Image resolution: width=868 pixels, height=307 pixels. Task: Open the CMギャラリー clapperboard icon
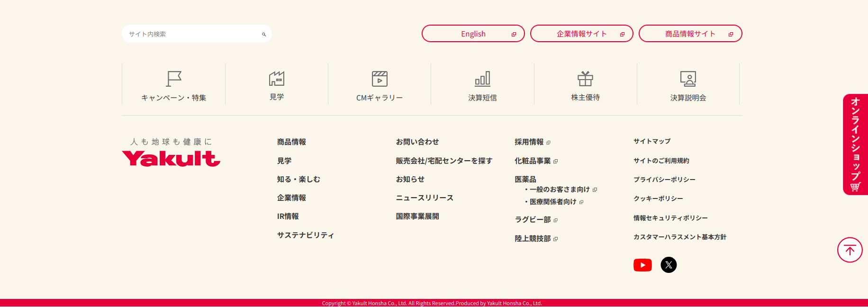(x=380, y=79)
